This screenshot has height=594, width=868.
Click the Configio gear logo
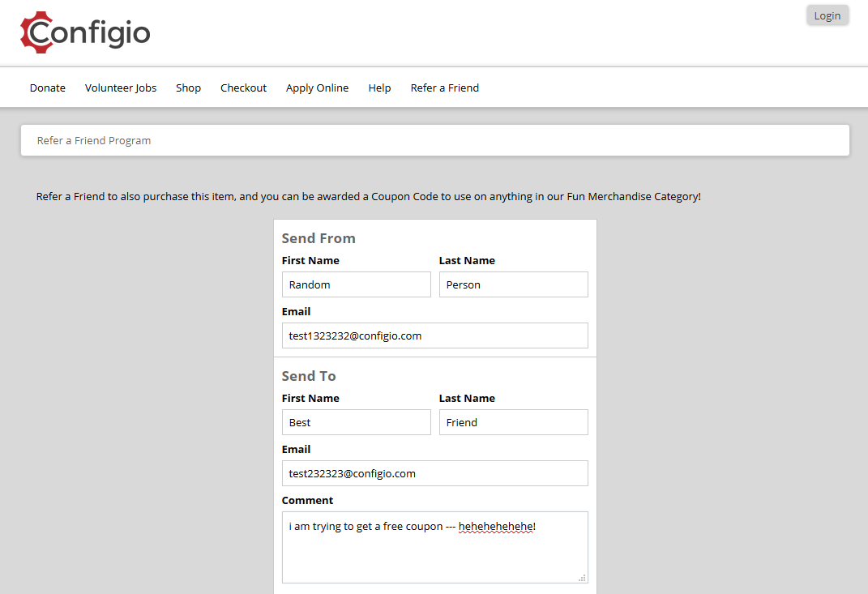[x=85, y=32]
